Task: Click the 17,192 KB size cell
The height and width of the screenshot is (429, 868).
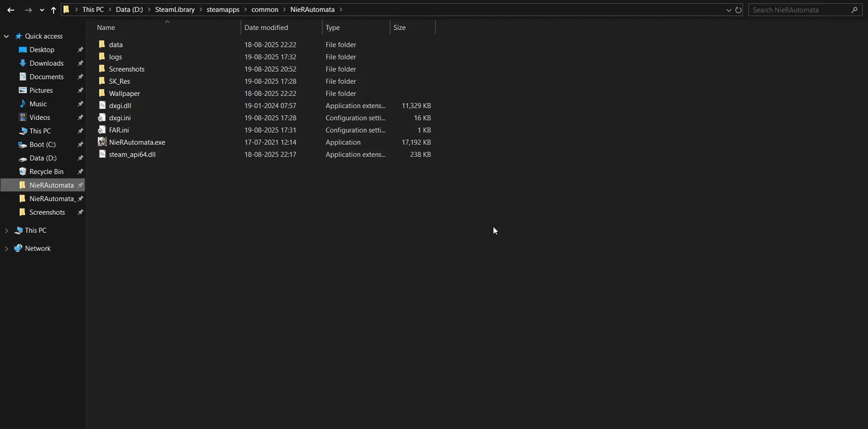Action: coord(416,142)
